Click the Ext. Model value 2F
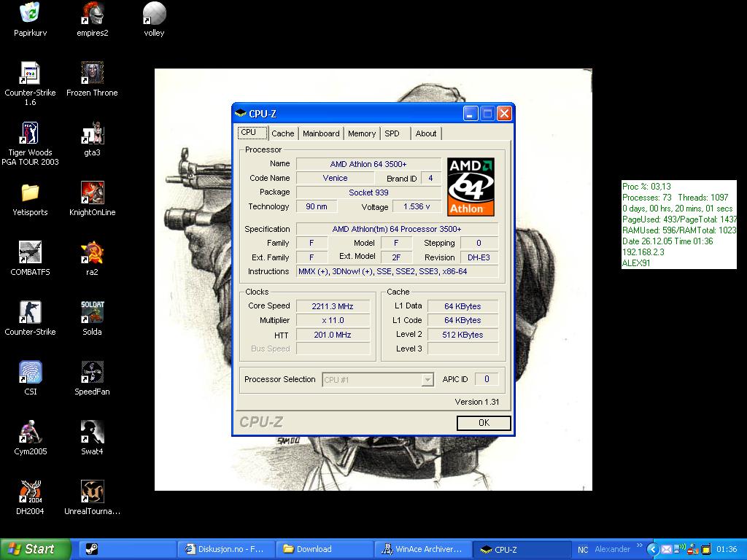The width and height of the screenshot is (747, 560). [396, 257]
